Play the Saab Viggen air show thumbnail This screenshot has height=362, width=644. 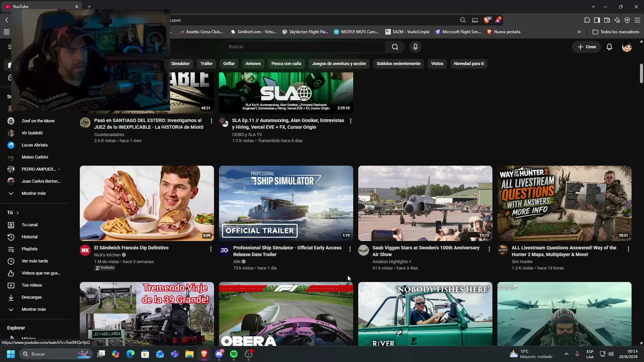pyautogui.click(x=425, y=203)
